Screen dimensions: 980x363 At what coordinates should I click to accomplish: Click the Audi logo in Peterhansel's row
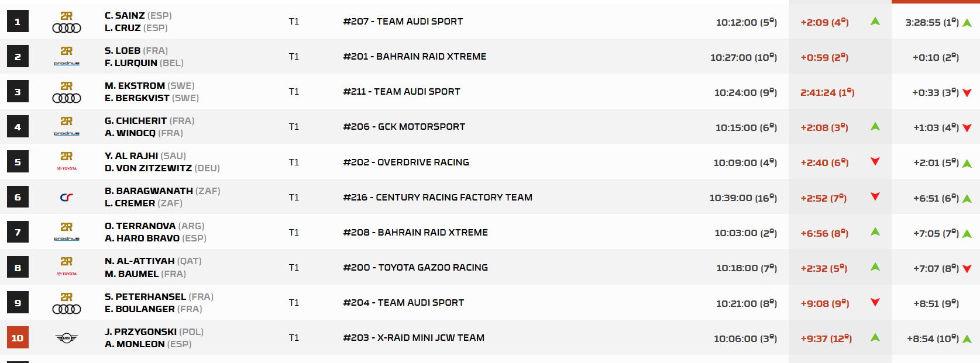67,309
